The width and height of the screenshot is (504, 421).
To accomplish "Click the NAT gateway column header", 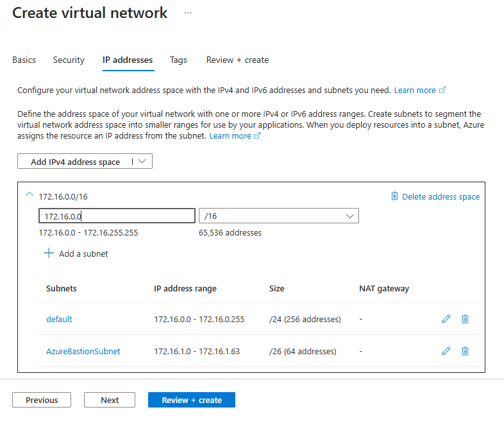I will pos(384,288).
